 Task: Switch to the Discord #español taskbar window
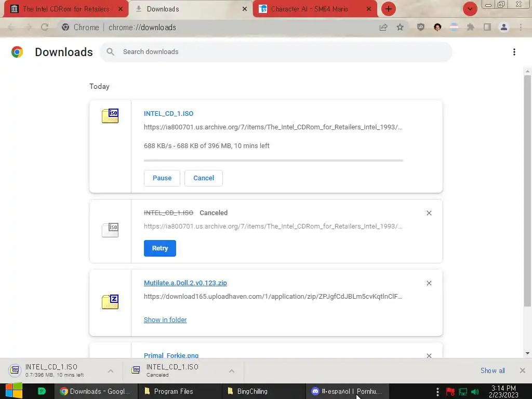pyautogui.click(x=347, y=391)
